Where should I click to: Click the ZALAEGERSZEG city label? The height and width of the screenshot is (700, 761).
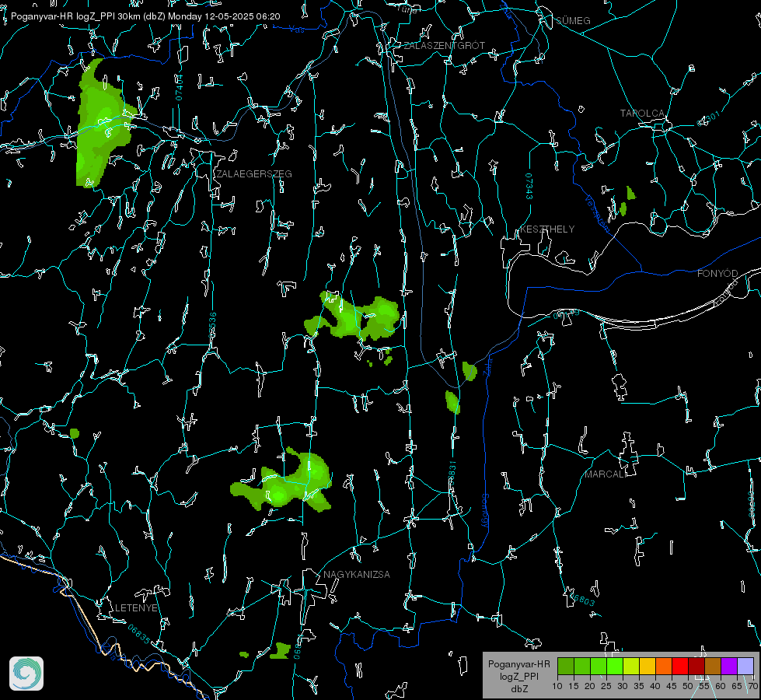click(x=254, y=174)
